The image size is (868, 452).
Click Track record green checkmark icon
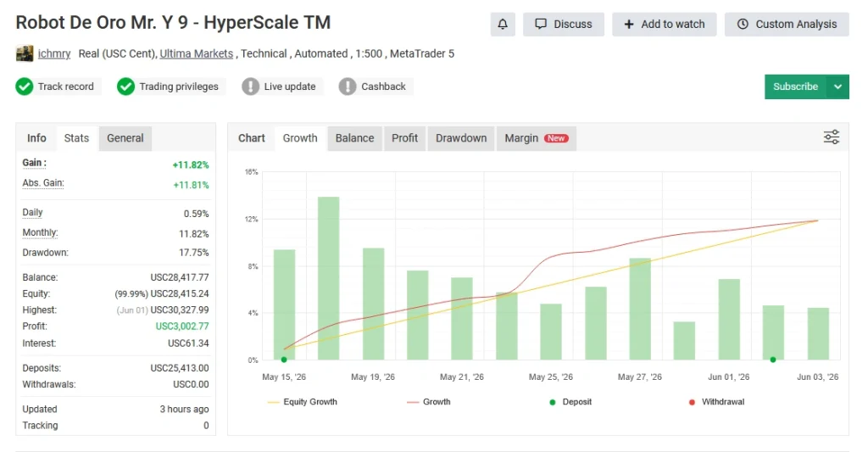25,86
